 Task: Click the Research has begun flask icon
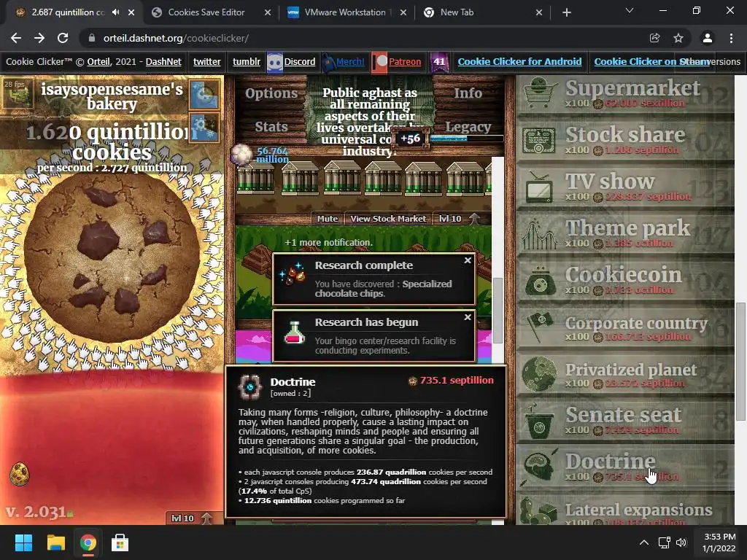[x=295, y=332]
